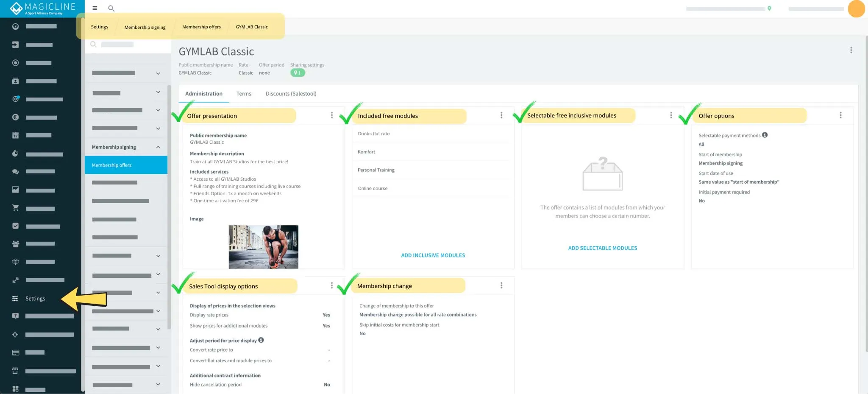The image size is (868, 394).
Task: Click the check-in arrow icon in sidebar
Action: click(x=15, y=45)
